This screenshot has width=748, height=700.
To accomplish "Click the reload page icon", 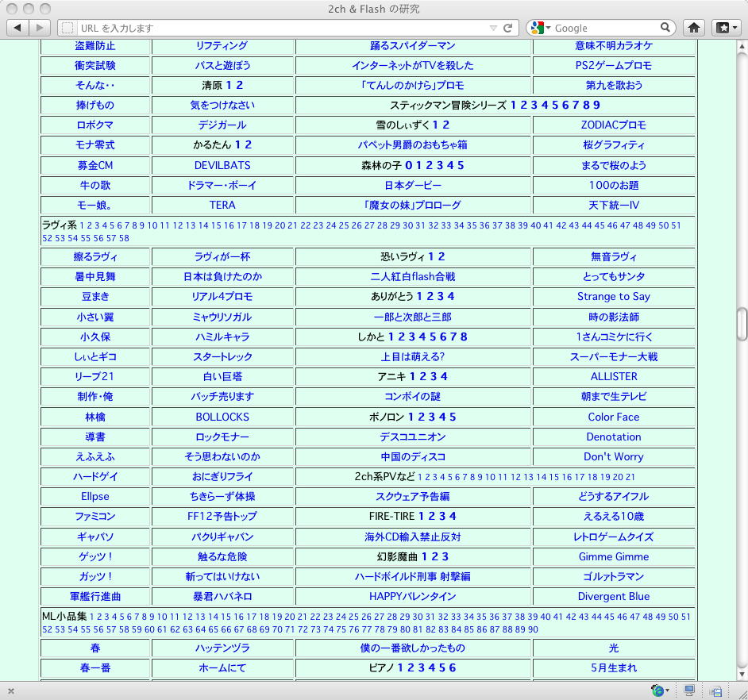I will 507,28.
